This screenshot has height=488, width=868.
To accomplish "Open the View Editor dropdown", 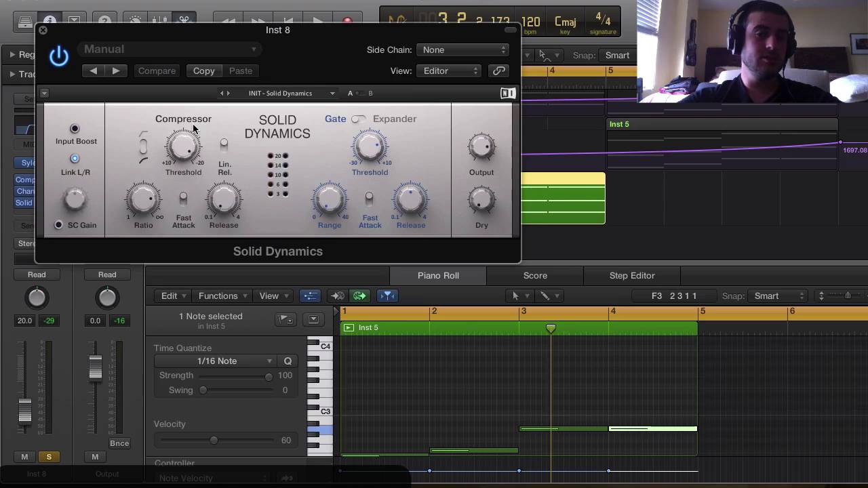I will tap(449, 70).
